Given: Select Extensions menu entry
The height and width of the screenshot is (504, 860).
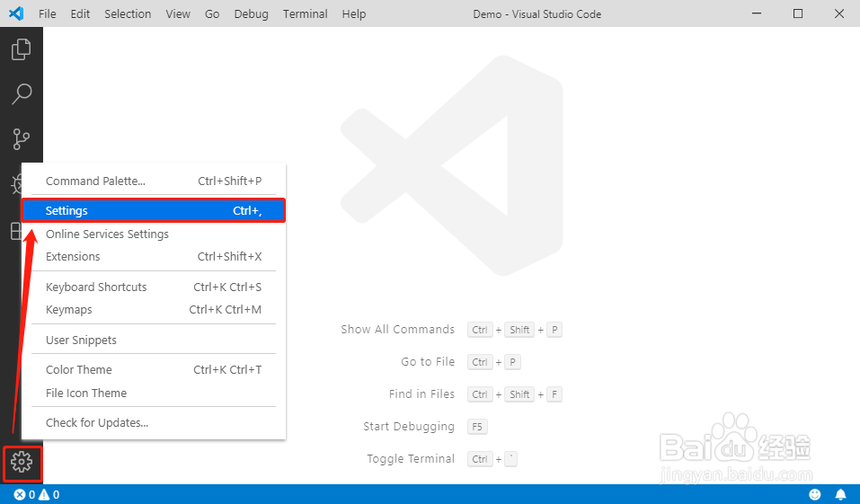Looking at the screenshot, I should coord(154,257).
